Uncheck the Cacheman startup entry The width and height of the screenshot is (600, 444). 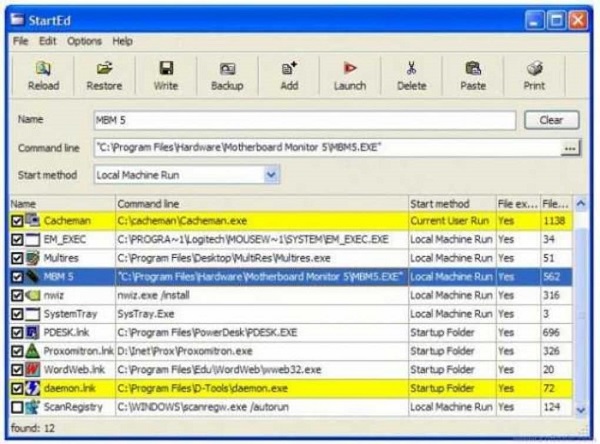[x=17, y=221]
